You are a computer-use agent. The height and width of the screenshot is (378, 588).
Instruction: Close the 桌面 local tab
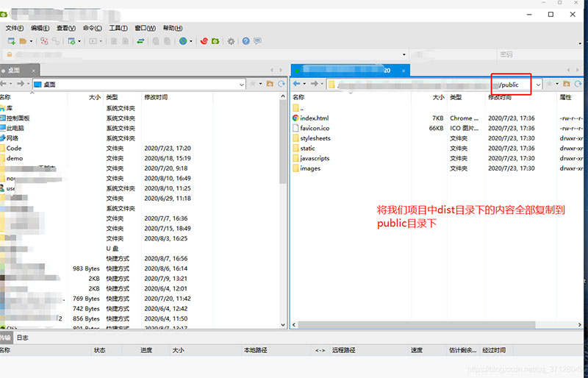pos(33,71)
